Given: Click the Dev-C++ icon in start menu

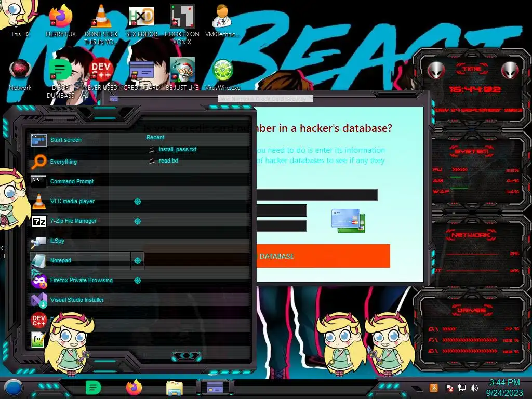Looking at the screenshot, I should coord(39,320).
